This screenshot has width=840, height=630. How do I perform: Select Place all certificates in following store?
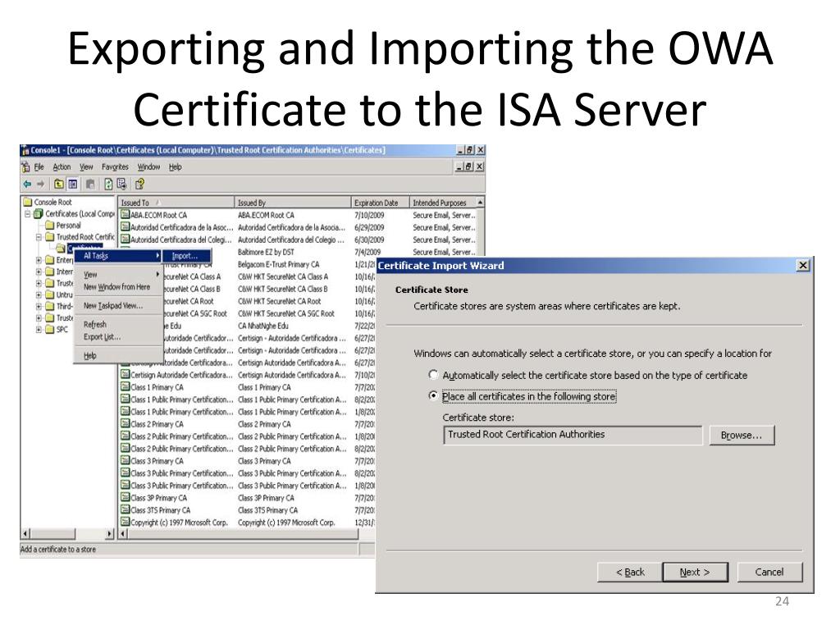[433, 396]
